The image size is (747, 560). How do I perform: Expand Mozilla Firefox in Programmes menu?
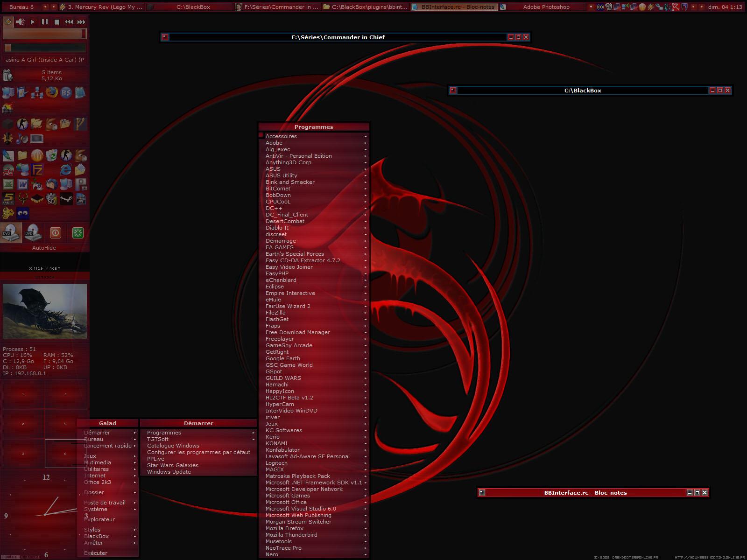(314, 528)
